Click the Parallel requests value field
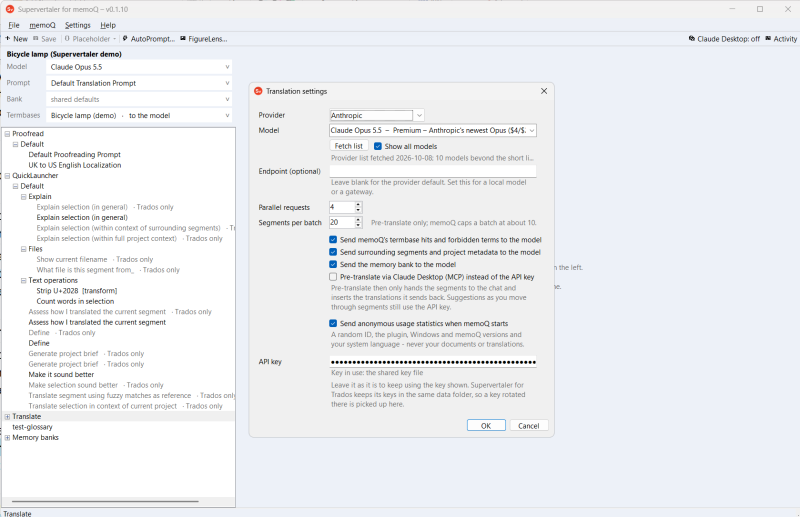 [342, 207]
